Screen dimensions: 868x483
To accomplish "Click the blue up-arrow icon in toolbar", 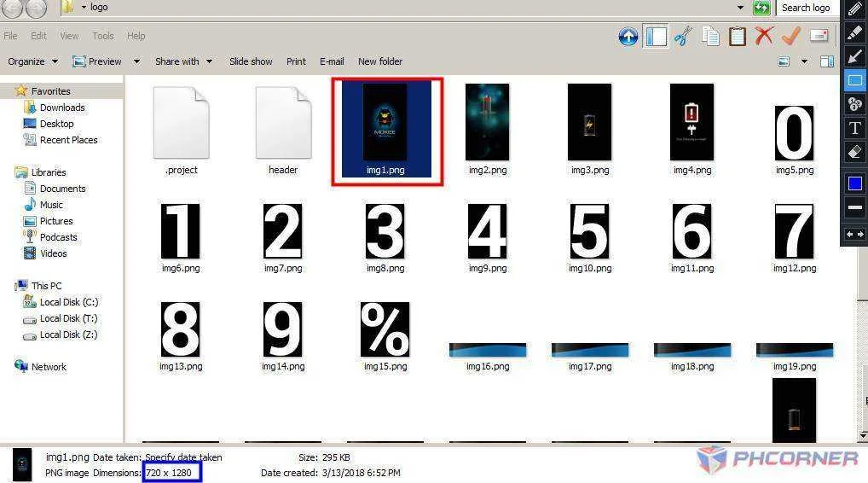I will tap(628, 37).
